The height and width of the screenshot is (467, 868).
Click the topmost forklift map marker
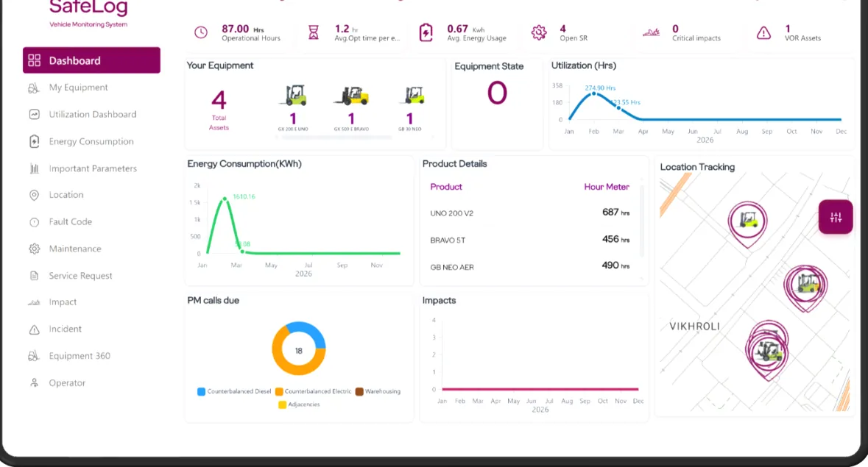[747, 224]
